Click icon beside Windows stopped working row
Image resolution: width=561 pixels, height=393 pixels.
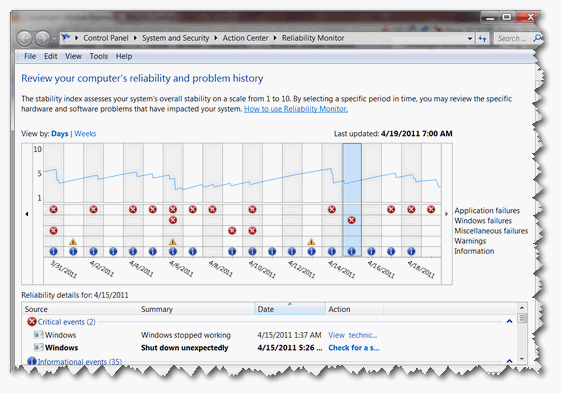pyautogui.click(x=38, y=335)
